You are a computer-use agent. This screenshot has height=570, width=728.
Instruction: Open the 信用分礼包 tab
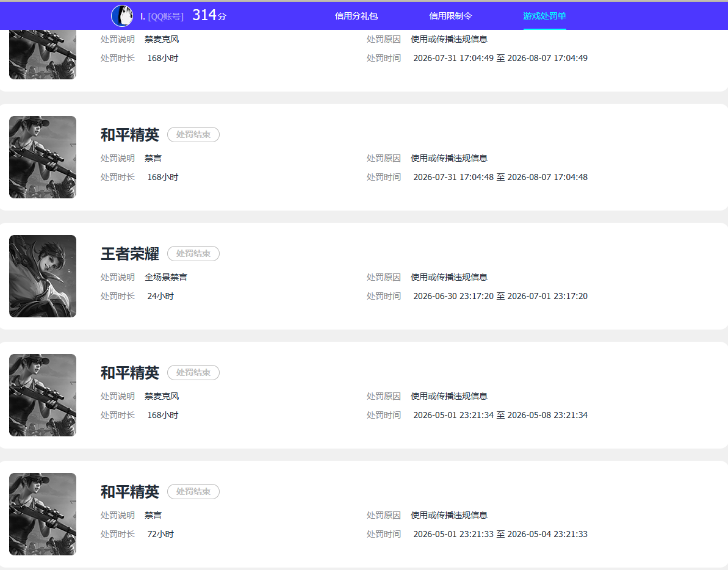click(x=356, y=16)
